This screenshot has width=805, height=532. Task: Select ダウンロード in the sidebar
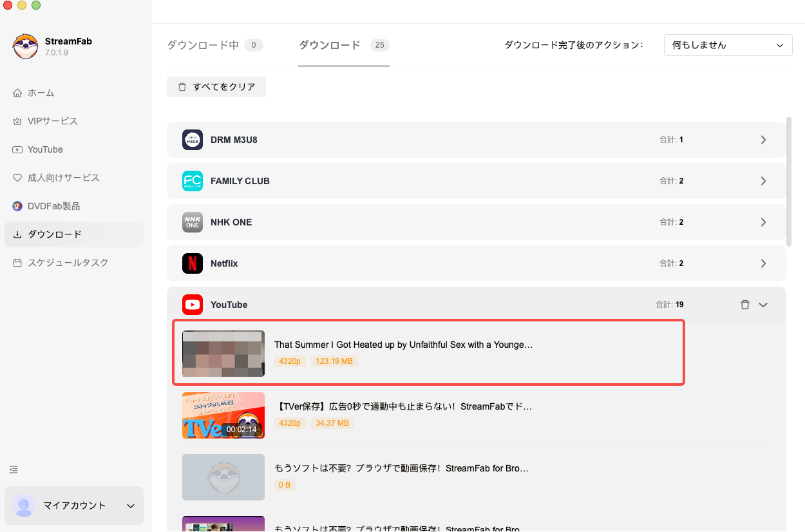click(x=74, y=234)
